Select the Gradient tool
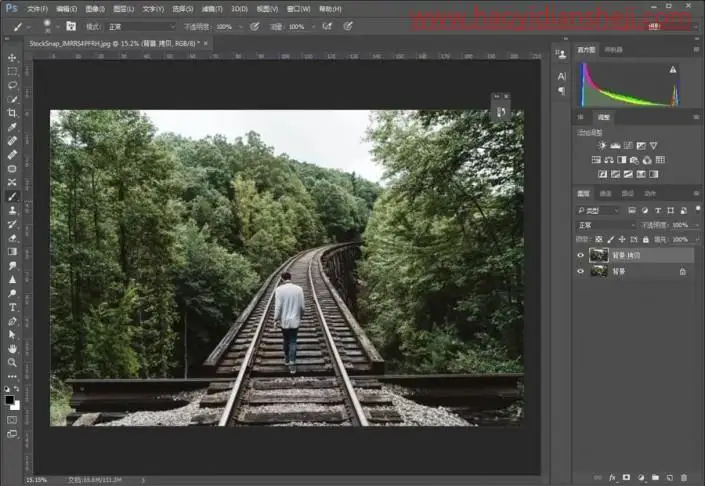 [x=12, y=252]
